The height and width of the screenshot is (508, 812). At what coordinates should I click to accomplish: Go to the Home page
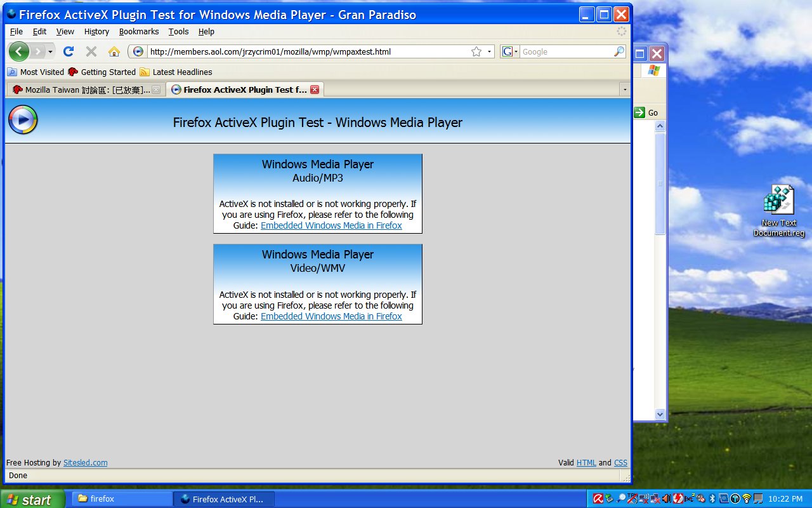point(114,51)
